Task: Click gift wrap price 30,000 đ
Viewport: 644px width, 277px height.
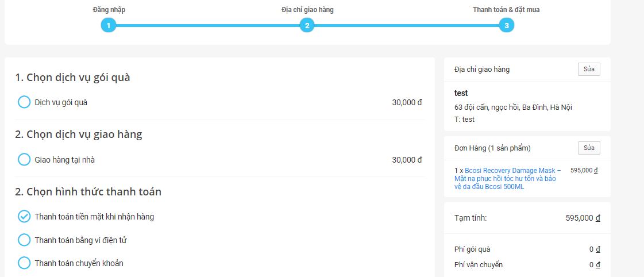Action: coord(407,102)
